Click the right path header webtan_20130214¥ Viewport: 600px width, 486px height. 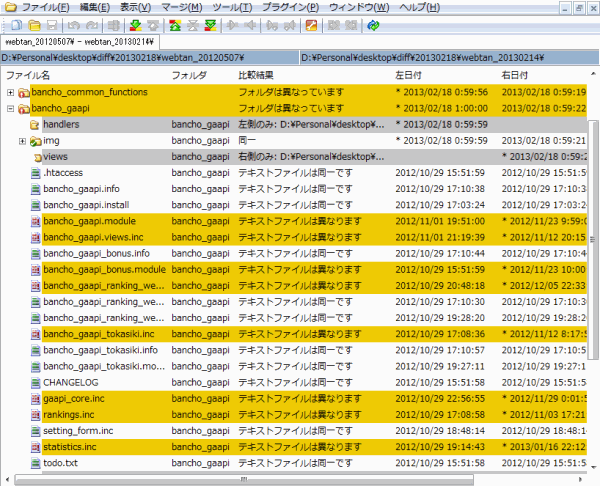click(x=449, y=58)
